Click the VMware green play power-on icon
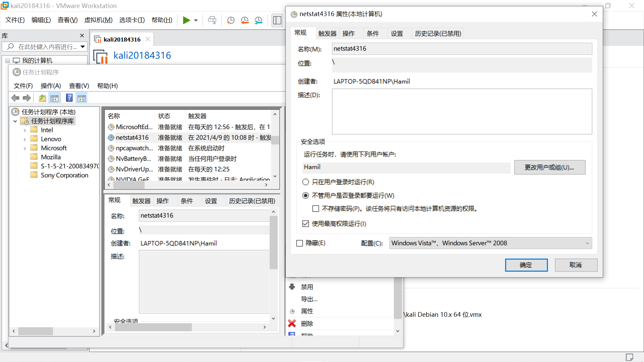 [186, 20]
